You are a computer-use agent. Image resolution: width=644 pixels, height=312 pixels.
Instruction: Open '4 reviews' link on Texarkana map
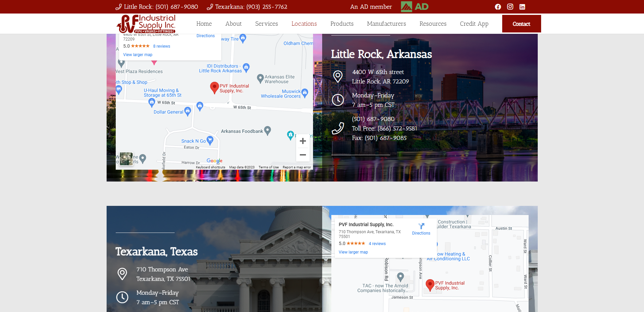point(377,244)
